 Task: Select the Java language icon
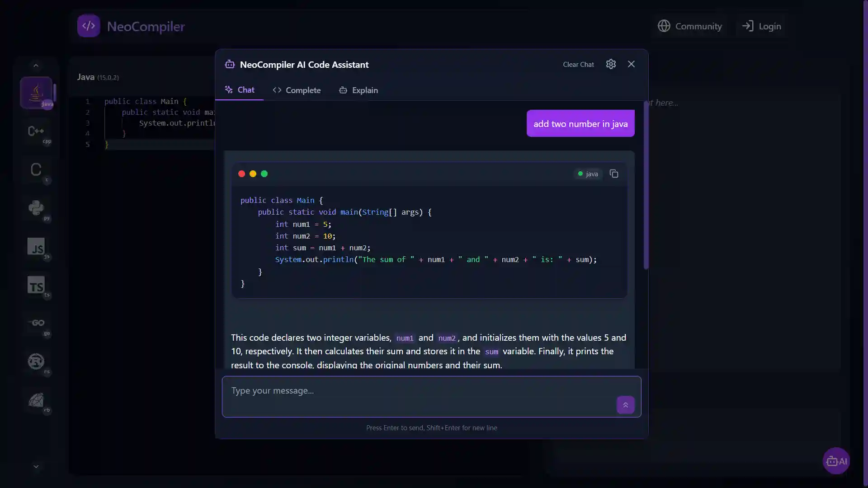tap(36, 93)
